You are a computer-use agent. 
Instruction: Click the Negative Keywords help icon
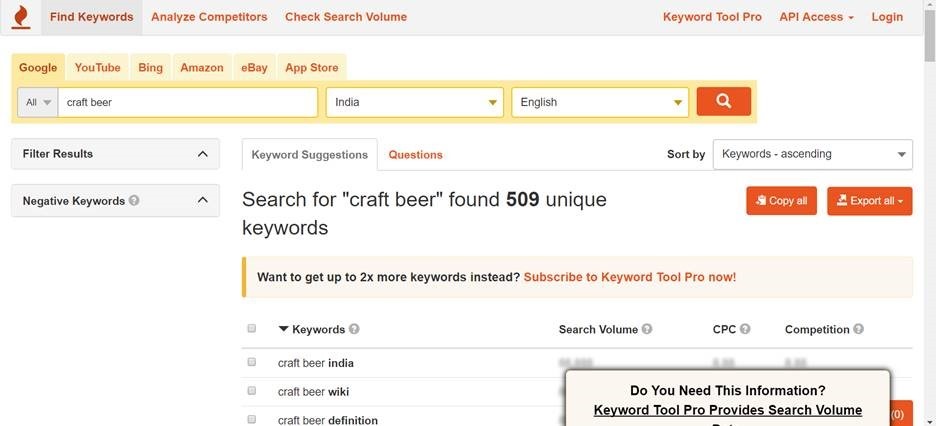click(x=134, y=201)
